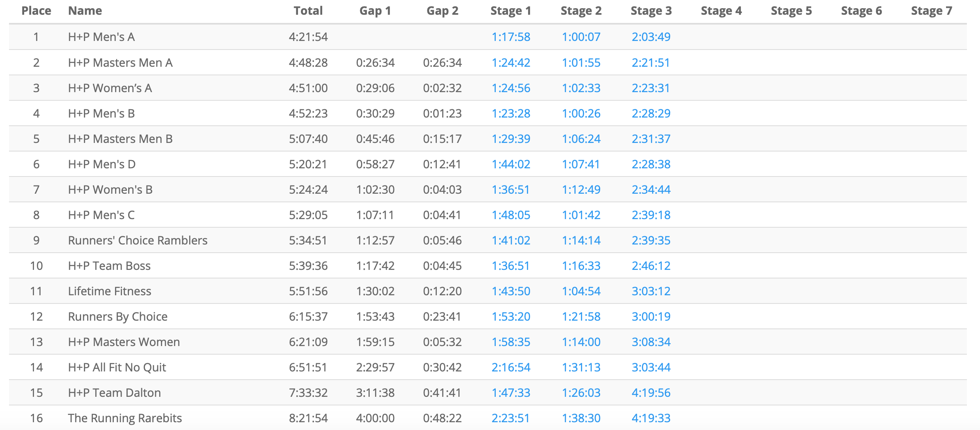Open Lifetime Fitness Stage 3 time 3:03:12
This screenshot has height=430, width=980.
[x=651, y=291]
